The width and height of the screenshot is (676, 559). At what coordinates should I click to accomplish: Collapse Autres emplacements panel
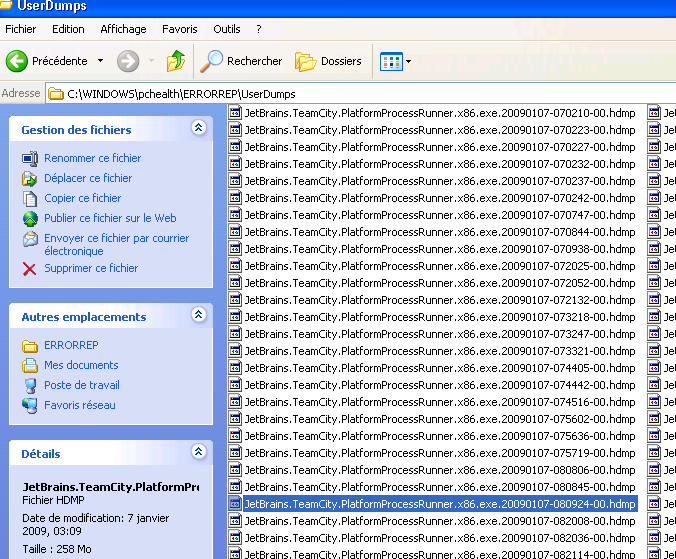198,315
